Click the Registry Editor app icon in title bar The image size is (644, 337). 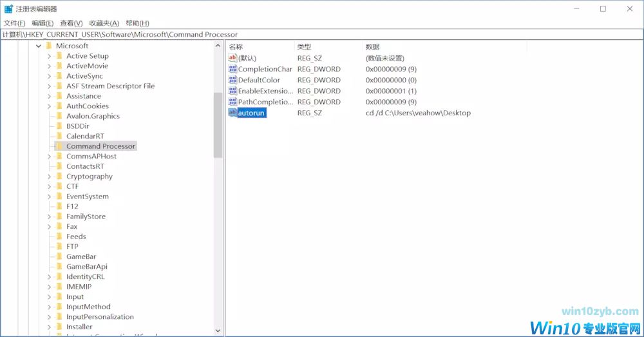(8, 8)
